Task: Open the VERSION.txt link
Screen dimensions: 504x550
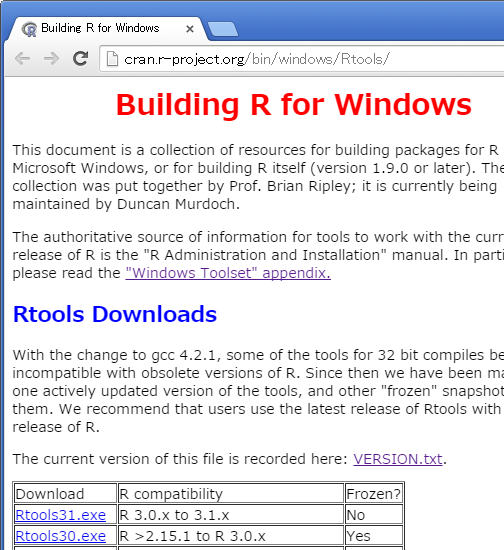Action: [x=398, y=459]
